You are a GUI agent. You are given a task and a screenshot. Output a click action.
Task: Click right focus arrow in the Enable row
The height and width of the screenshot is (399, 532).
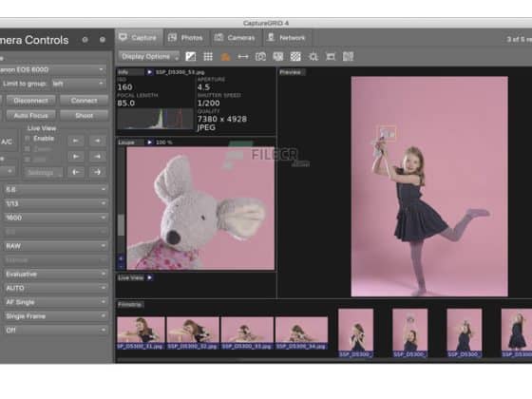[97, 141]
